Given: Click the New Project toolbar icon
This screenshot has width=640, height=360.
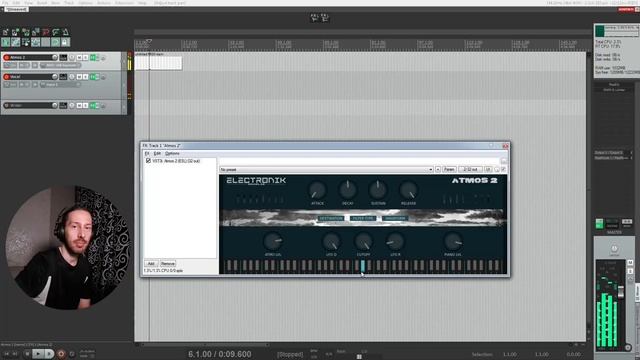Looking at the screenshot, I should point(6,32).
